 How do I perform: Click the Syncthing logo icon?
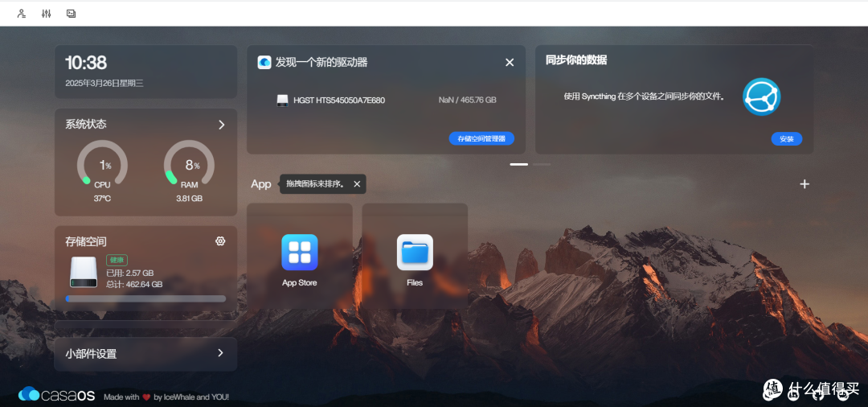[x=762, y=97]
